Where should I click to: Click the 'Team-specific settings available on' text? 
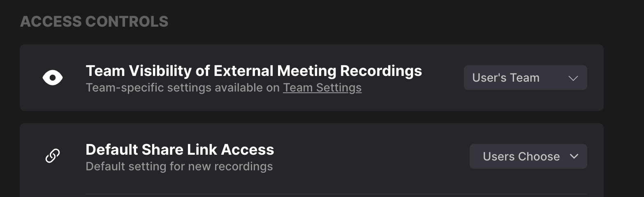tap(183, 88)
